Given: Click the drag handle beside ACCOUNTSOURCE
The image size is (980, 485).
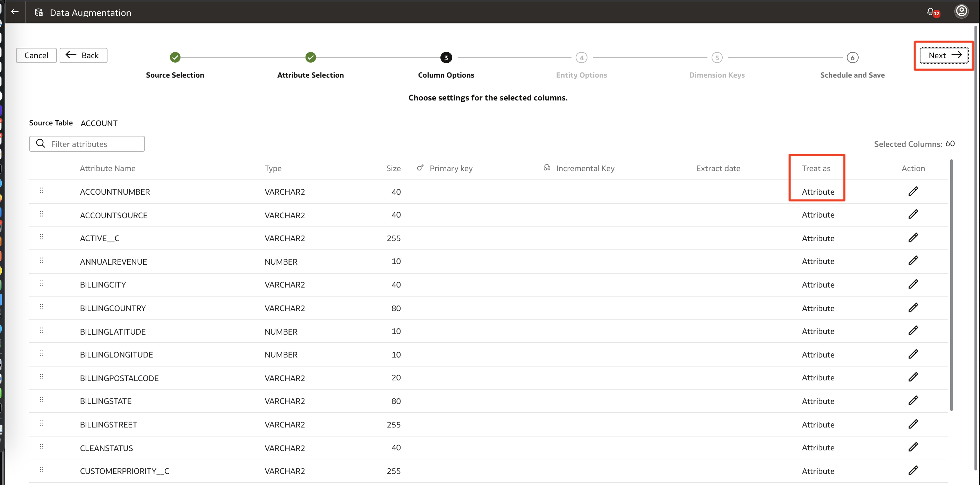Looking at the screenshot, I should [42, 214].
